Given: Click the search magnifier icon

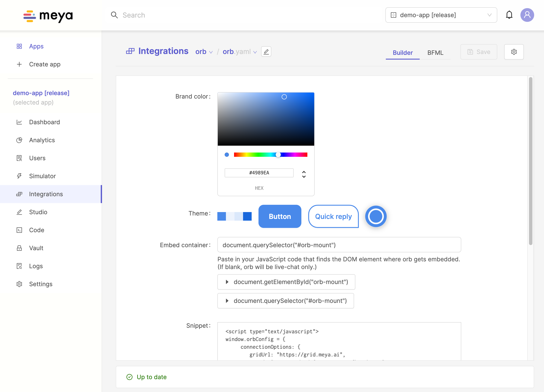Looking at the screenshot, I should click(x=114, y=15).
